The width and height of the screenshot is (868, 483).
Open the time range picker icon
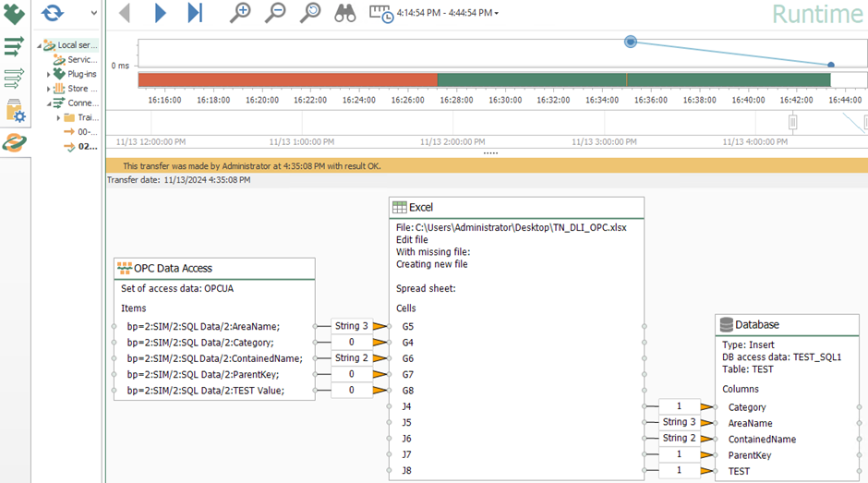(380, 13)
